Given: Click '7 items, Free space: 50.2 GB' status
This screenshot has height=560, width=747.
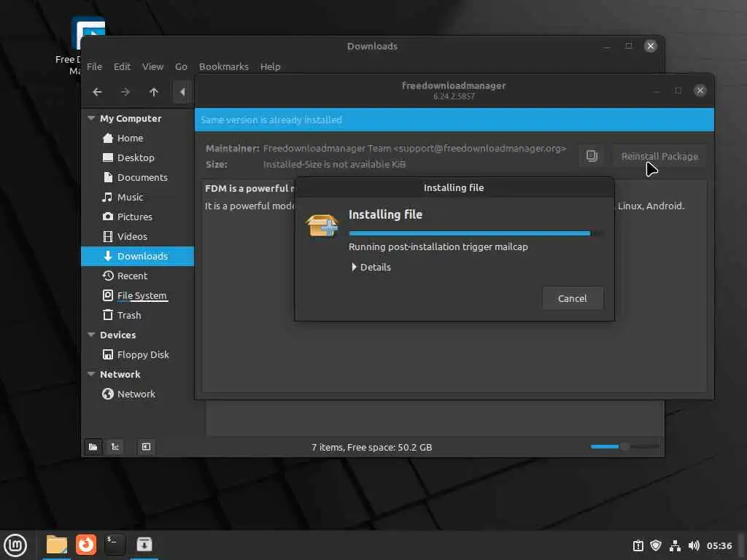Looking at the screenshot, I should coord(371,447).
